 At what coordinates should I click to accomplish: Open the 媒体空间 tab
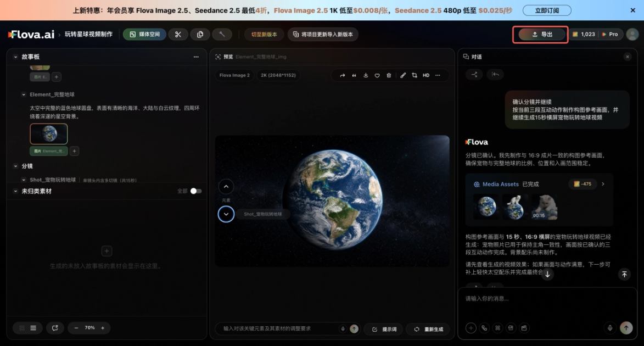coord(144,35)
